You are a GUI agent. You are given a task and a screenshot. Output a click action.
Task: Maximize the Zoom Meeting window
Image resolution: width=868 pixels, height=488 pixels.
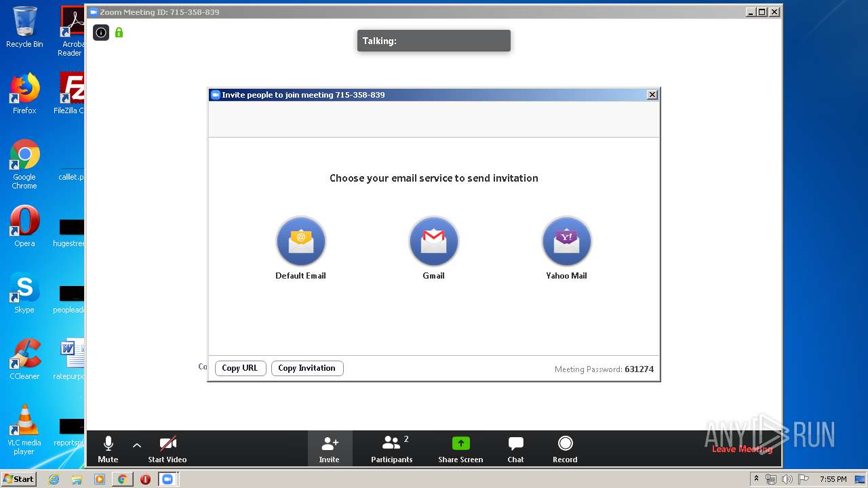click(762, 12)
